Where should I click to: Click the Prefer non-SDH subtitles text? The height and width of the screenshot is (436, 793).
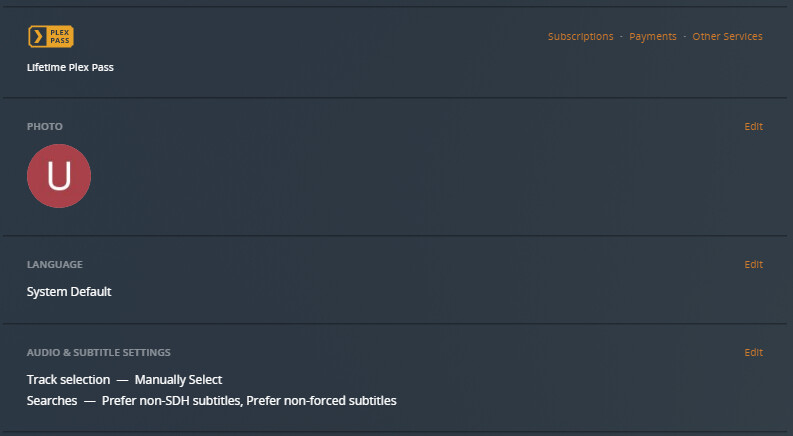pyautogui.click(x=171, y=401)
